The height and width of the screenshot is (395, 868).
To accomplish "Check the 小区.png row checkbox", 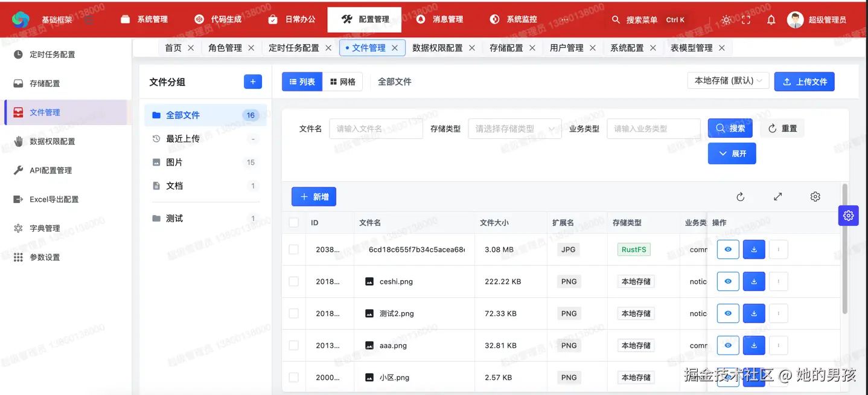I will [294, 377].
